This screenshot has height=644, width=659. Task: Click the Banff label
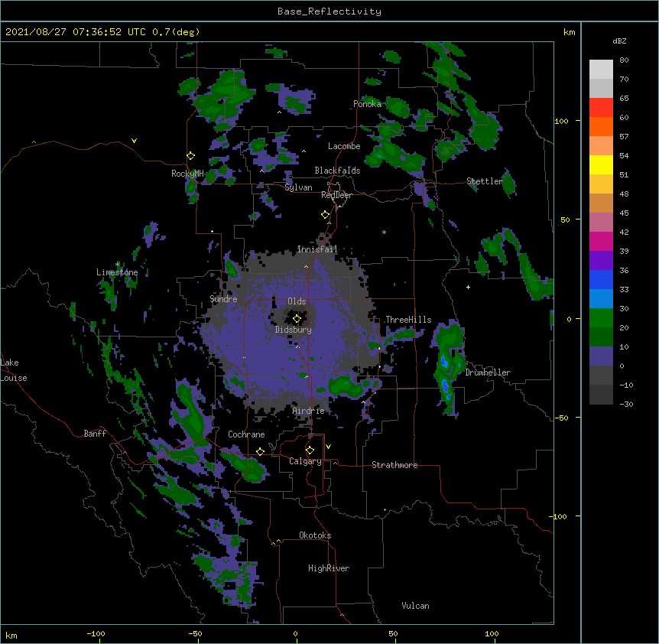(x=95, y=434)
